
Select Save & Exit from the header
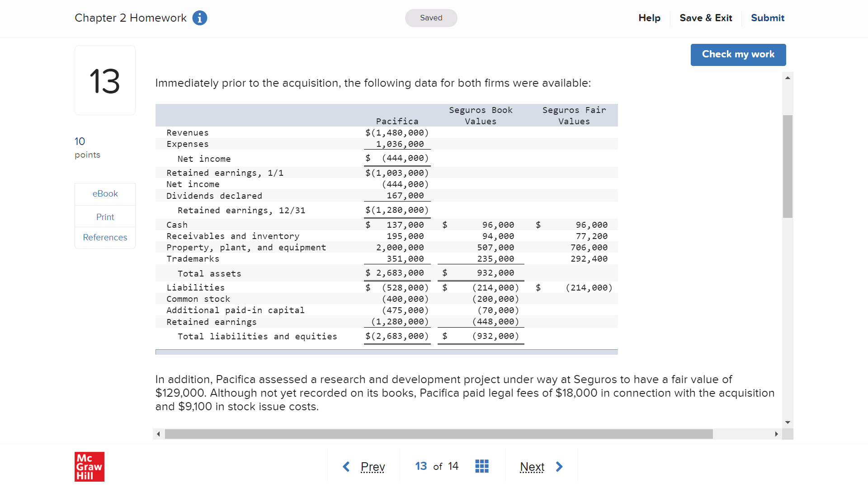pyautogui.click(x=706, y=18)
